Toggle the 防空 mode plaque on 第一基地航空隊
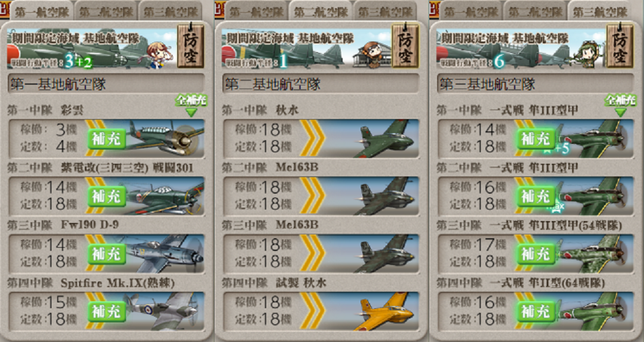Image resolution: width=644 pixels, height=342 pixels. 190,46
